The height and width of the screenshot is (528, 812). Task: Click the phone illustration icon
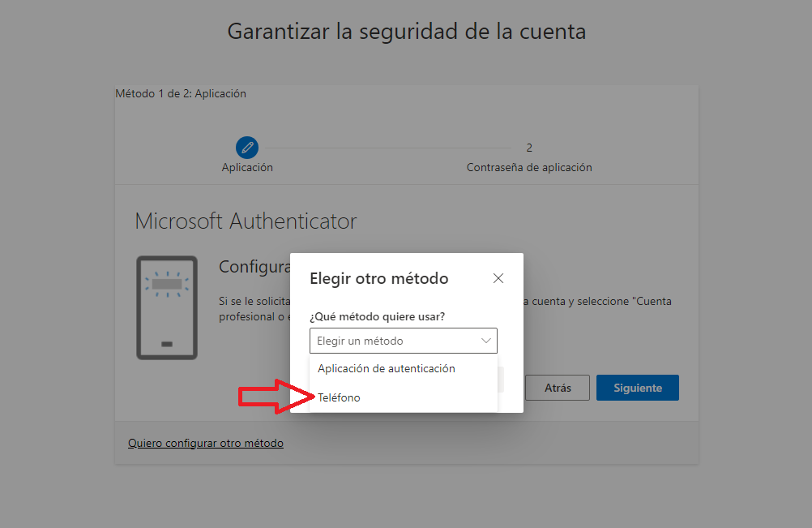click(167, 307)
